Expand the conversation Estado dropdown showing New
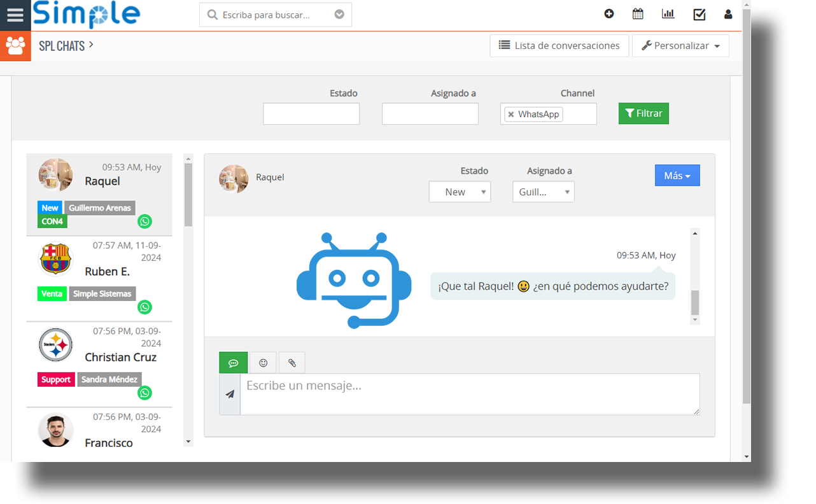Image resolution: width=816 pixels, height=504 pixels. (460, 192)
